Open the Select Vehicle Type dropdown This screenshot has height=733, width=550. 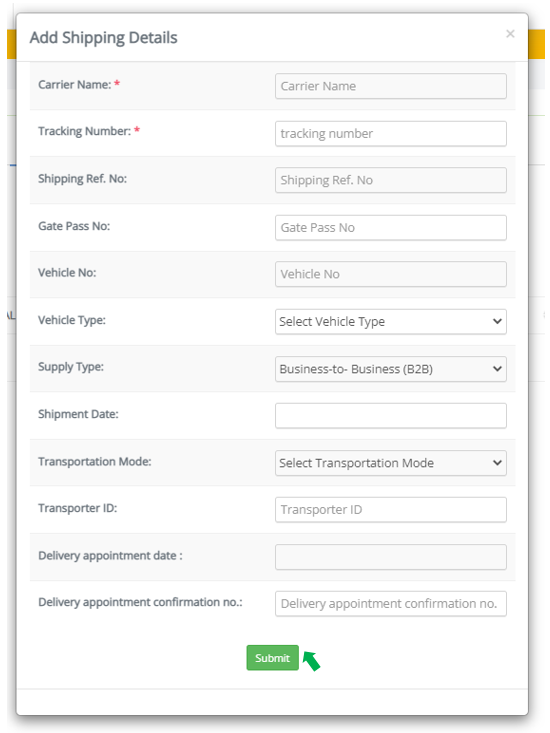[391, 322]
